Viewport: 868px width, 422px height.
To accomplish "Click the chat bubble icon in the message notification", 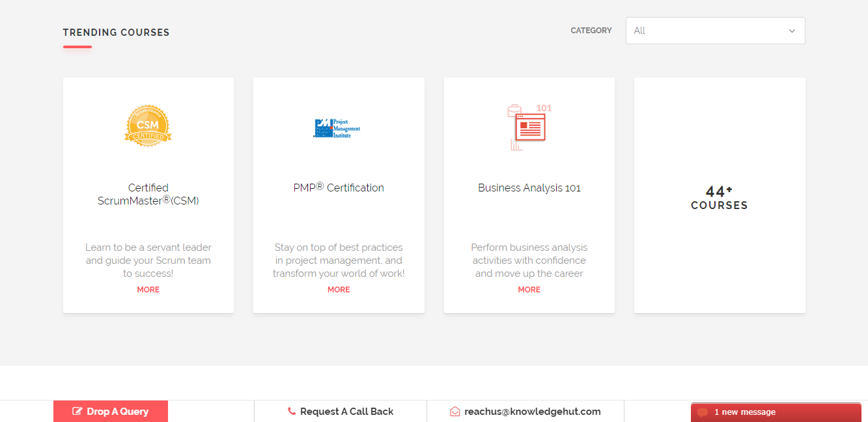I will tap(703, 412).
